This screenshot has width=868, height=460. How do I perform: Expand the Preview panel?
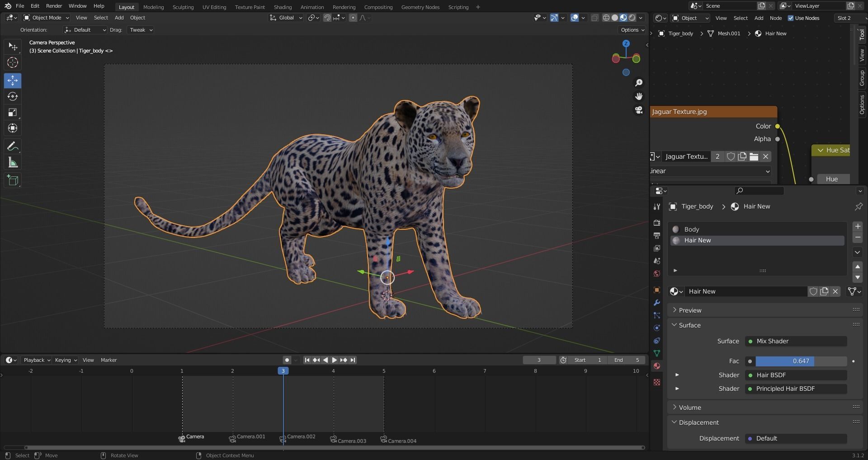(689, 310)
